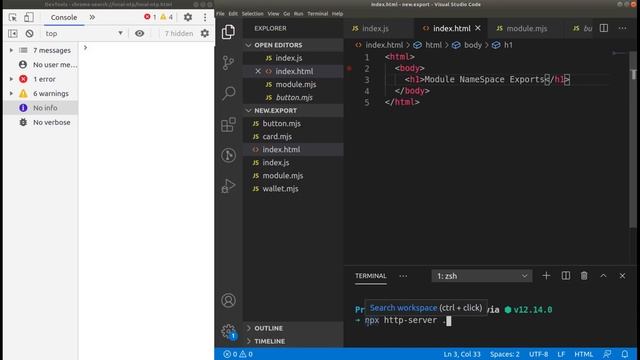640x360 pixels.
Task: Open the Terminal menu
Action: (318, 13)
